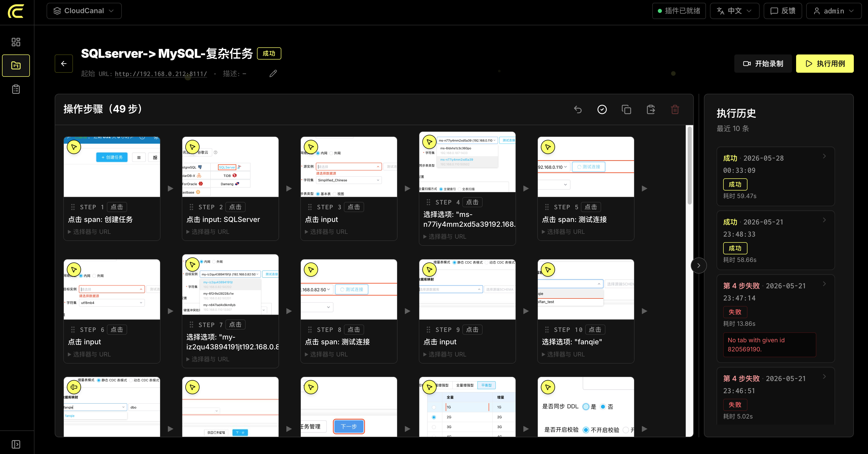Grab the drag handle of STEP 4
868x454 pixels.
coord(428,202)
